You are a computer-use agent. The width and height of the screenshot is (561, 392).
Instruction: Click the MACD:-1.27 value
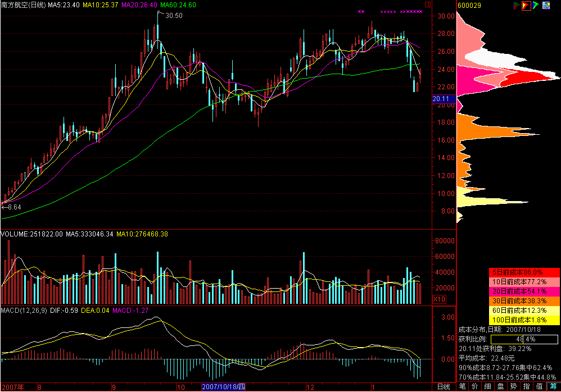click(x=130, y=311)
